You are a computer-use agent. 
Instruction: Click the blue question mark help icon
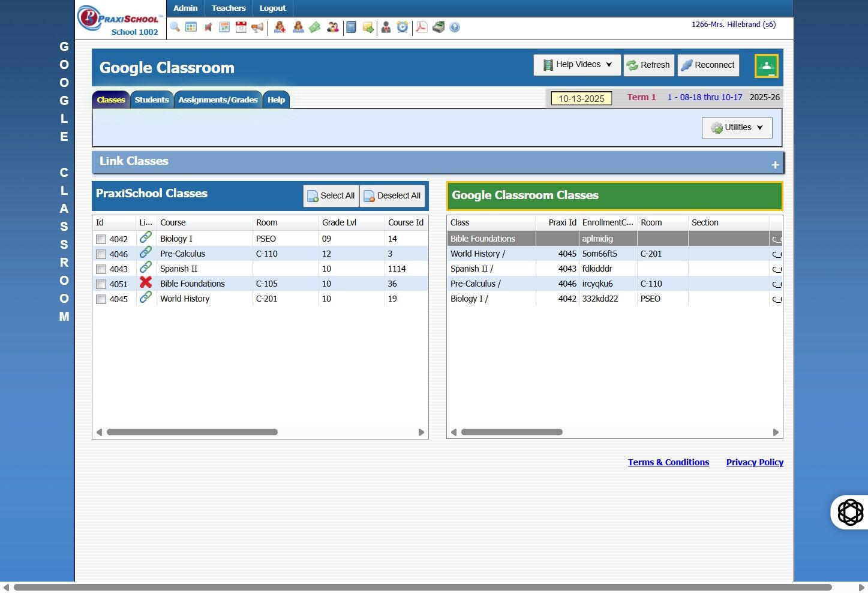455,27
